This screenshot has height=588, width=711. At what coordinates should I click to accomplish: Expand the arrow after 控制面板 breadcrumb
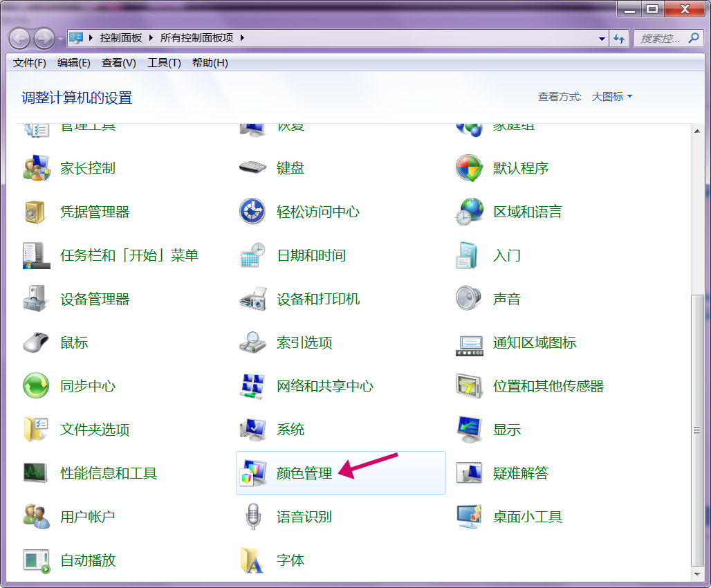(x=151, y=38)
